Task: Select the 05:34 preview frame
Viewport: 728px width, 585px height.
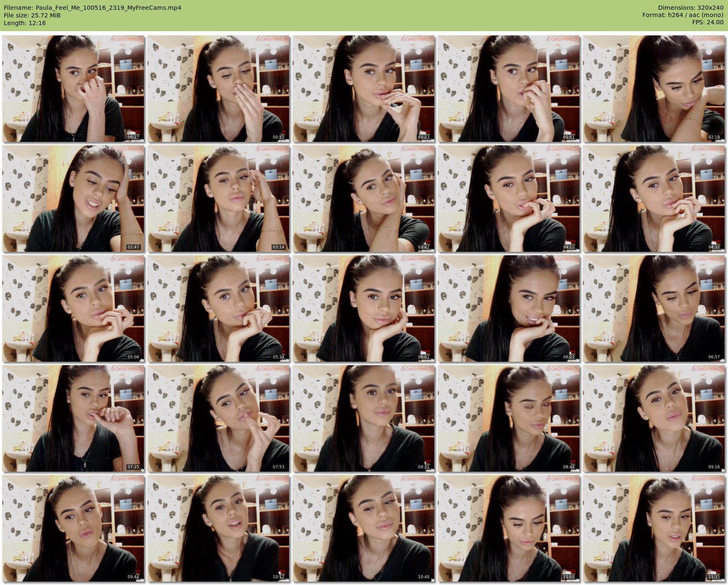Action: (x=218, y=308)
